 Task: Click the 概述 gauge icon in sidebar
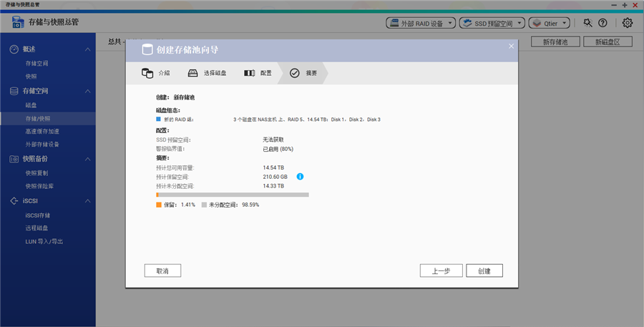click(14, 49)
